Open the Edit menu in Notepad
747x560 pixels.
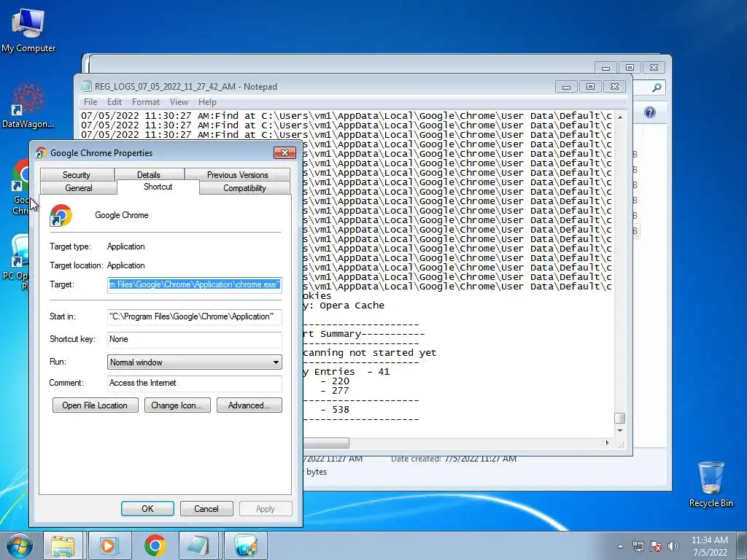click(115, 102)
